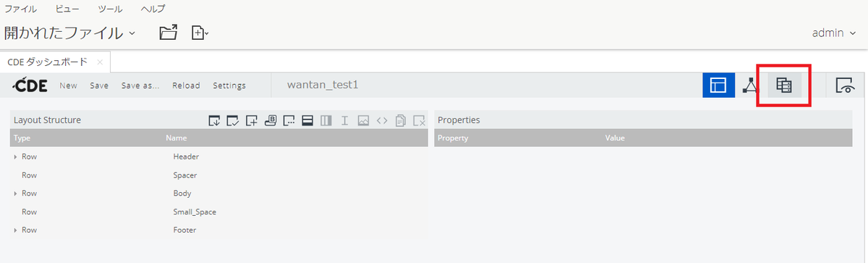Select the Footer name cell
This screenshot has height=263, width=868.
point(184,230)
